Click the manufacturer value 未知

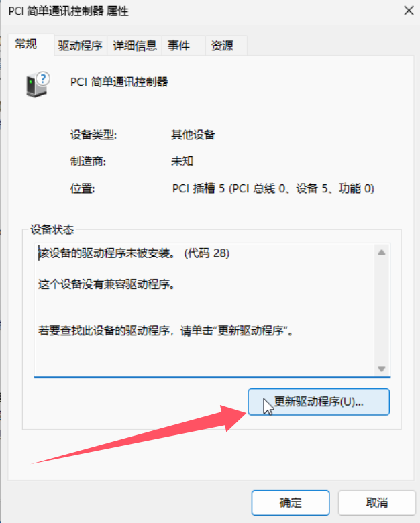pos(182,162)
